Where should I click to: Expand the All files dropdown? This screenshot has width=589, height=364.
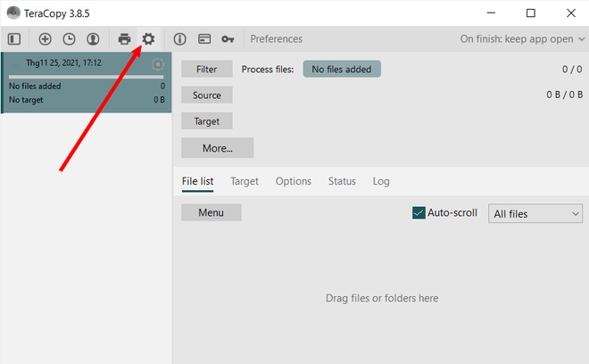point(535,214)
